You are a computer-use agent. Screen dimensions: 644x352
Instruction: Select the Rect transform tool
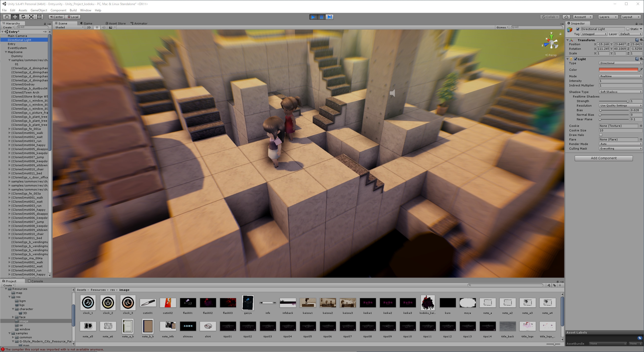pos(39,17)
